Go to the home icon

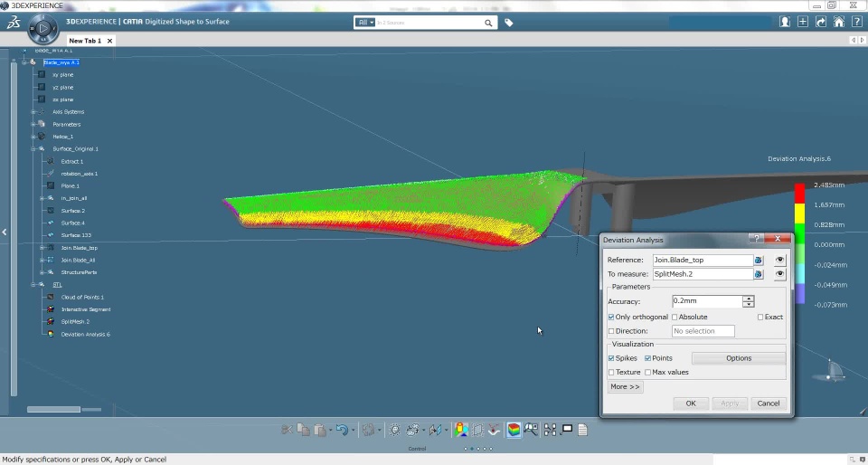(x=839, y=22)
